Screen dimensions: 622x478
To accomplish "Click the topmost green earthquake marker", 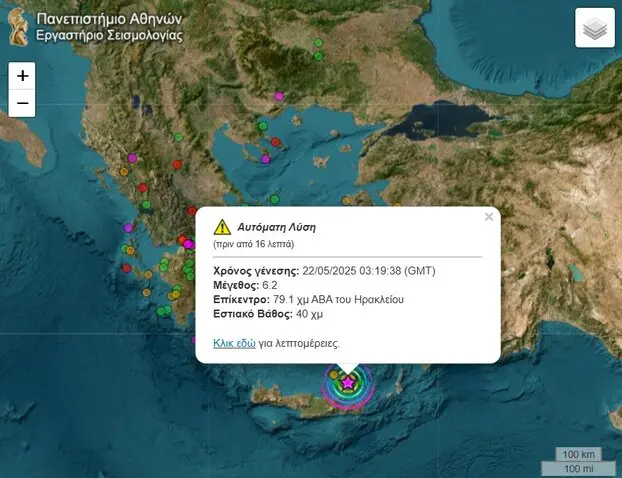I will coord(318,42).
